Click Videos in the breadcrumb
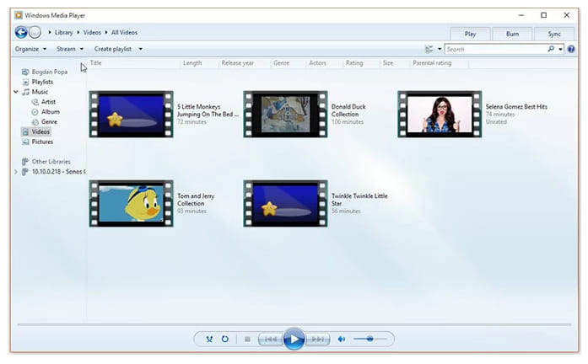588x364 pixels. (x=92, y=33)
